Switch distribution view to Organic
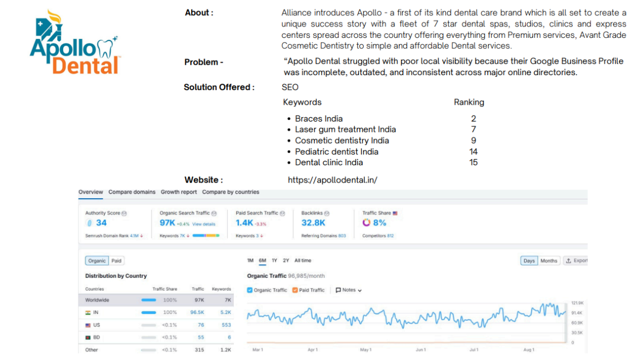Screen dimensions: 644x363 pyautogui.click(x=97, y=261)
